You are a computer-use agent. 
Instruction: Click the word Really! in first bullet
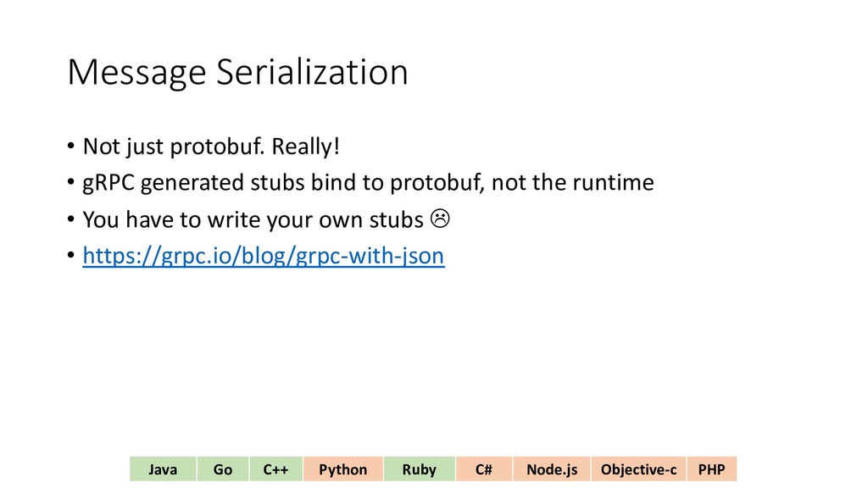click(305, 147)
